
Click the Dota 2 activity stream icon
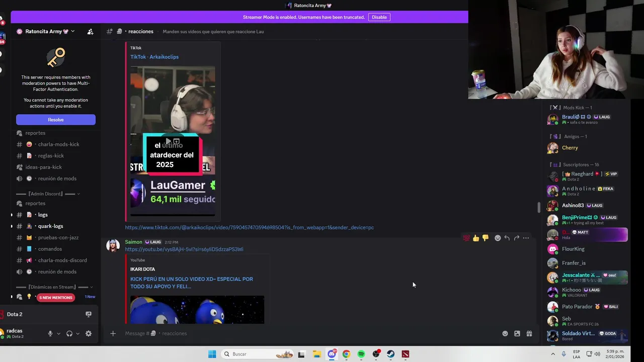point(89,314)
